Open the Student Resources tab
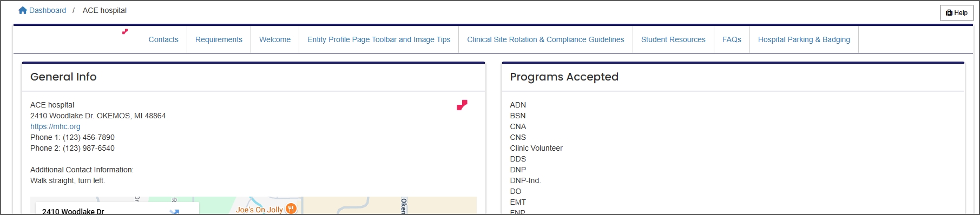Viewport: 980px width, 215px height. [x=673, y=39]
